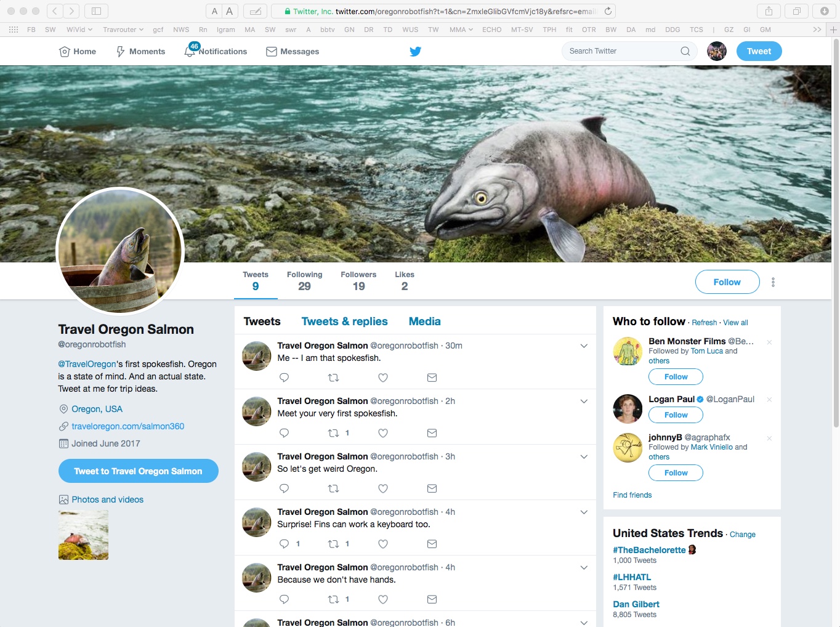The height and width of the screenshot is (627, 840).
Task: Dismiss Logan Paul suggestion
Action: (x=769, y=400)
